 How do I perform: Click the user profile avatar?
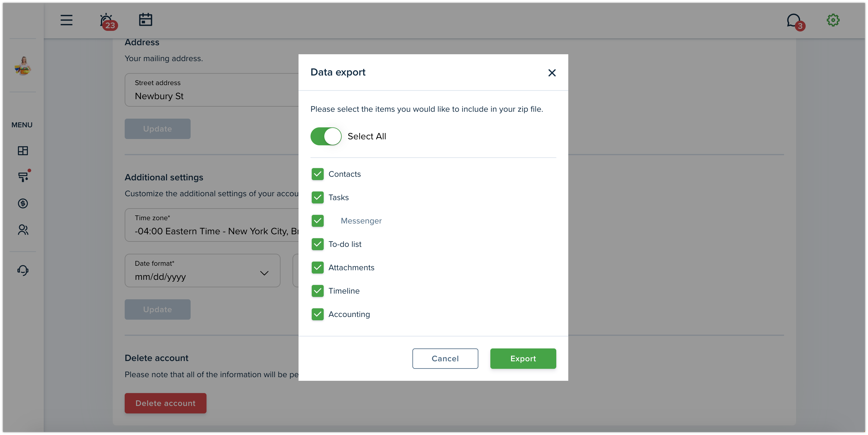click(x=23, y=66)
